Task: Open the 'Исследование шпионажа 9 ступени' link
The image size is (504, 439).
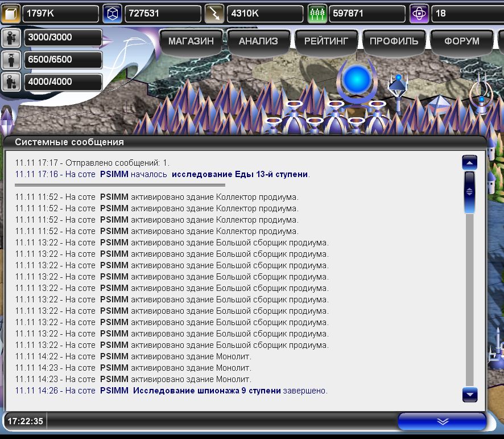Action: (207, 391)
